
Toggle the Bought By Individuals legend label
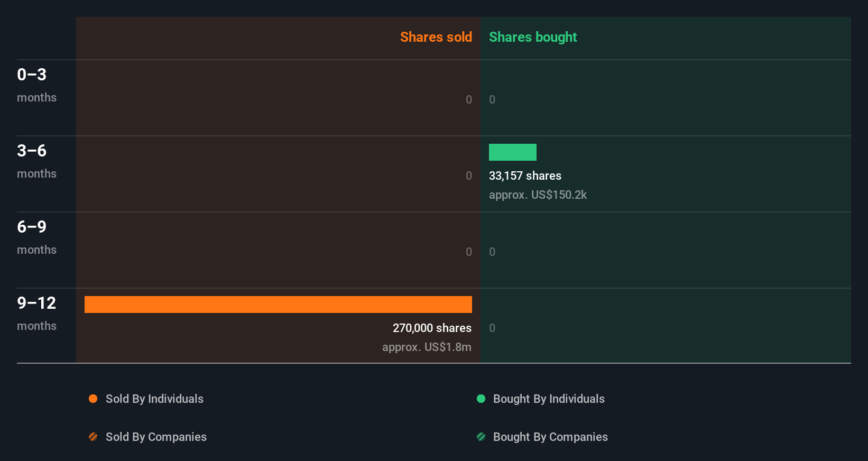[x=549, y=399]
